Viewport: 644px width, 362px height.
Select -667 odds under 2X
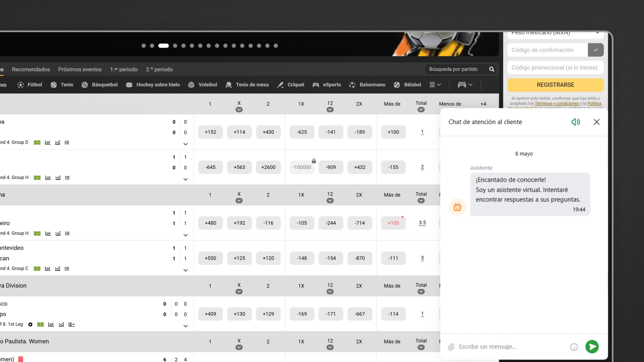point(360,314)
